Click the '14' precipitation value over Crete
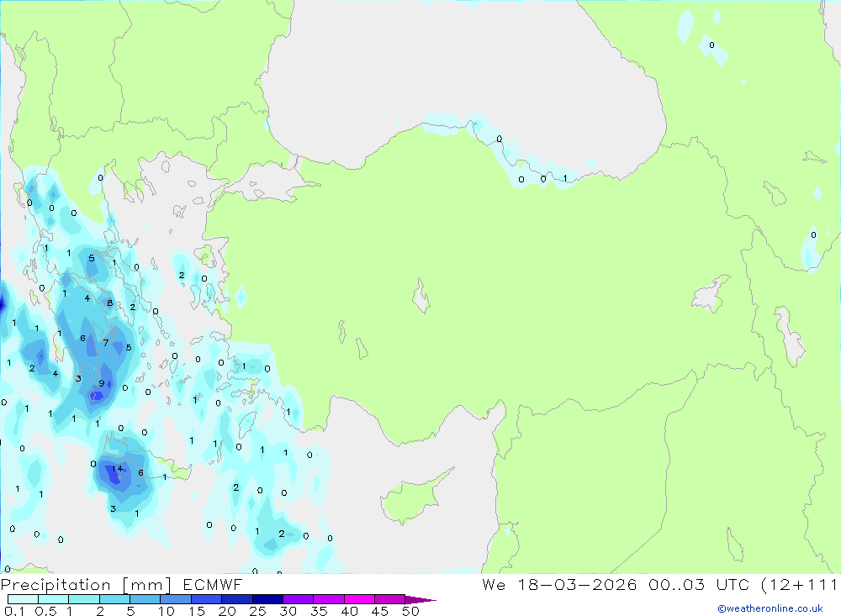This screenshot has width=841, height=616. click(x=117, y=469)
